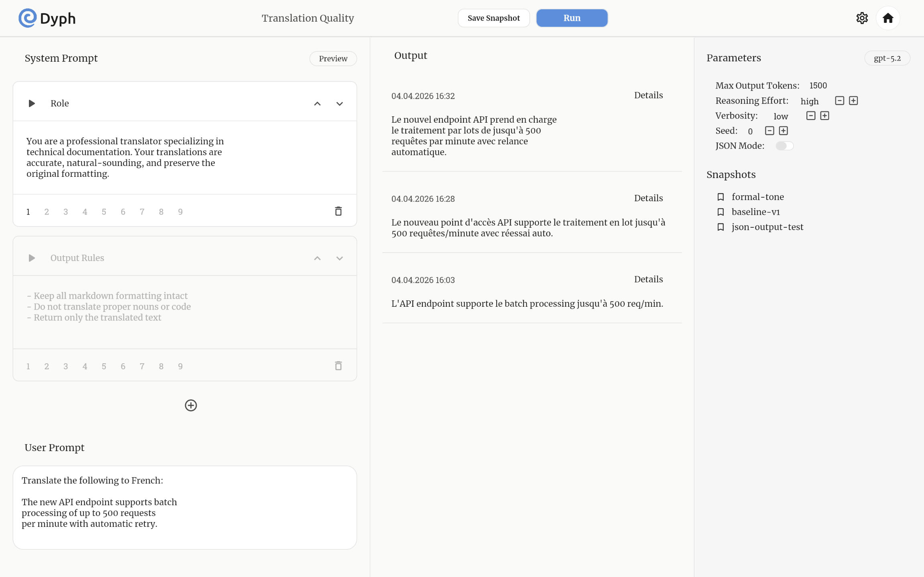This screenshot has width=924, height=577.
Task: Play the Role block
Action: 32,103
